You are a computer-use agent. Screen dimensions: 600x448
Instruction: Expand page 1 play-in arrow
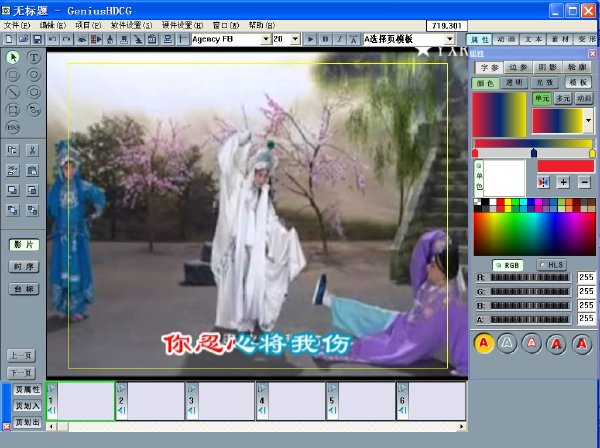click(x=52, y=389)
